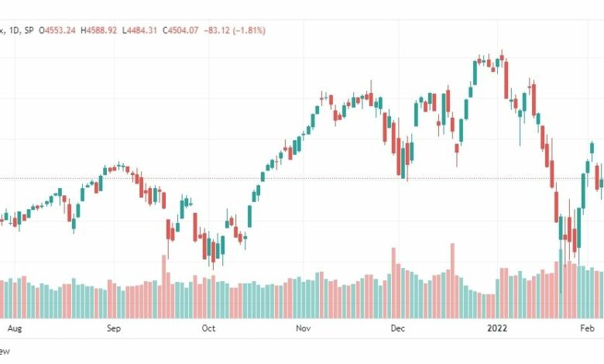Click the bold 2022 year label
Viewport: 604px width, 364px height.
497,328
